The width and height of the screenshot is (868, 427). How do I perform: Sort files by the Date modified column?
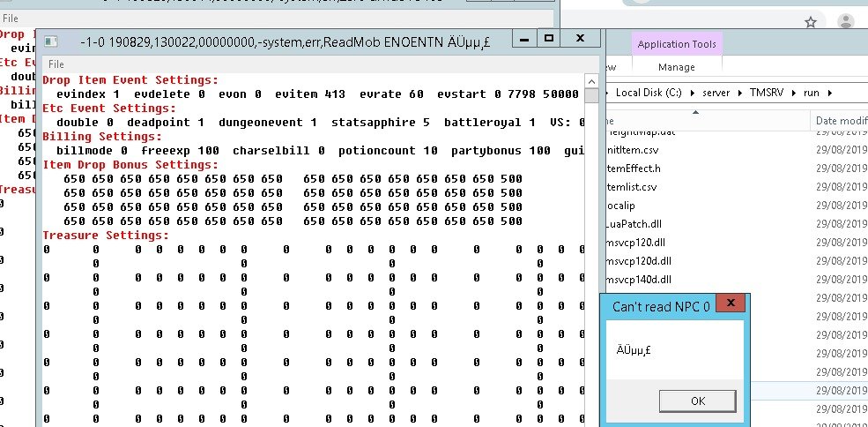(x=840, y=120)
